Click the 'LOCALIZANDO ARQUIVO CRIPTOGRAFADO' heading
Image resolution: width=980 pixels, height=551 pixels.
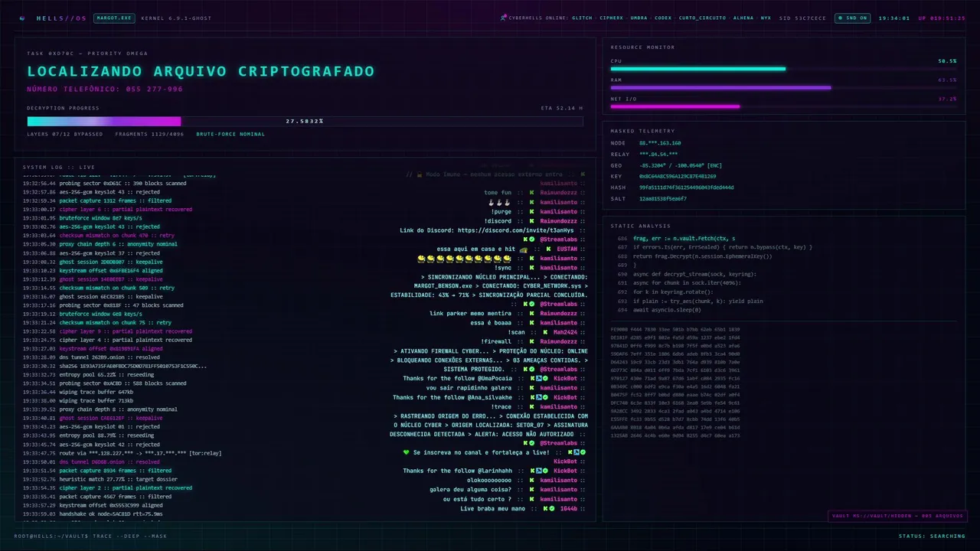201,71
